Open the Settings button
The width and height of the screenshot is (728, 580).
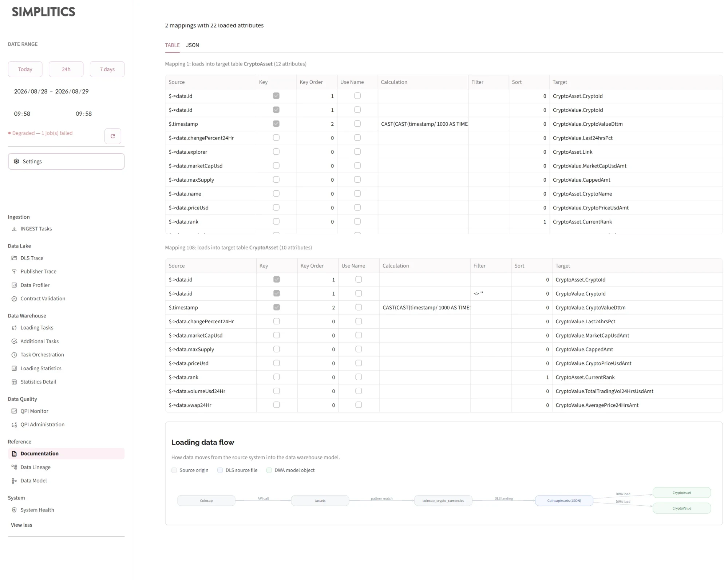click(x=66, y=161)
